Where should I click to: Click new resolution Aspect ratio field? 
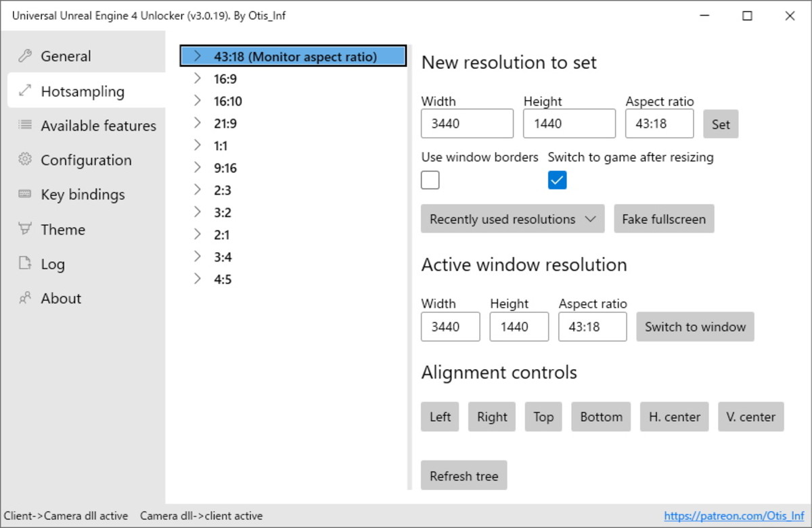point(660,124)
